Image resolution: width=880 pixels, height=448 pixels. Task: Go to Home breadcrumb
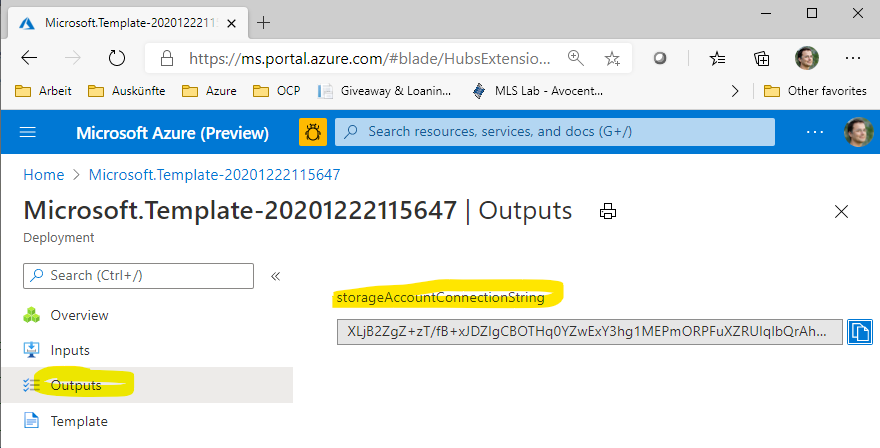tap(44, 175)
